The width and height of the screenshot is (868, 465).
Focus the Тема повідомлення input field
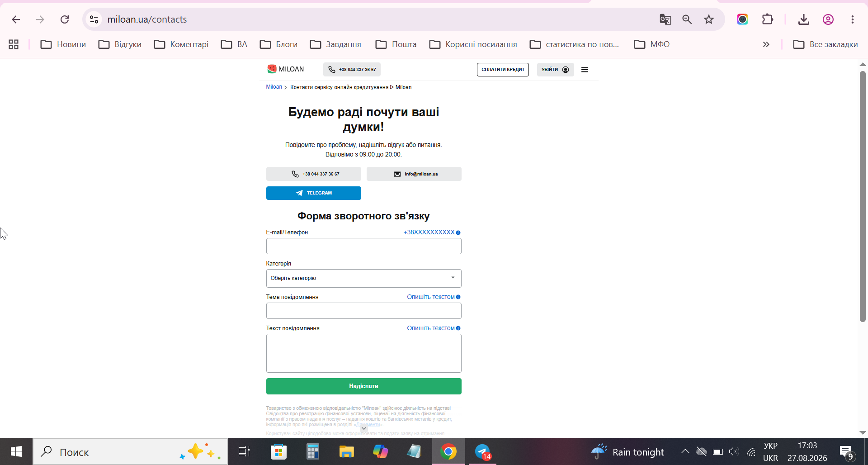coord(363,311)
